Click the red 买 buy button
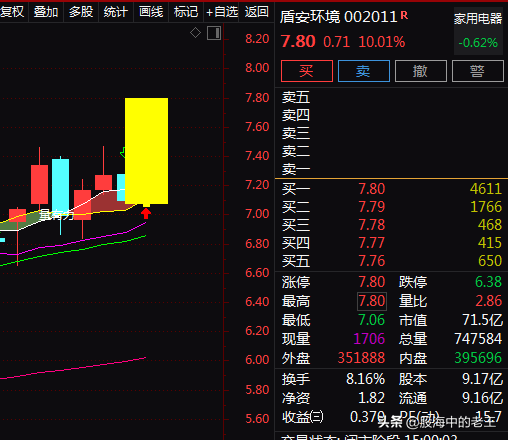The width and height of the screenshot is (508, 440). 307,71
